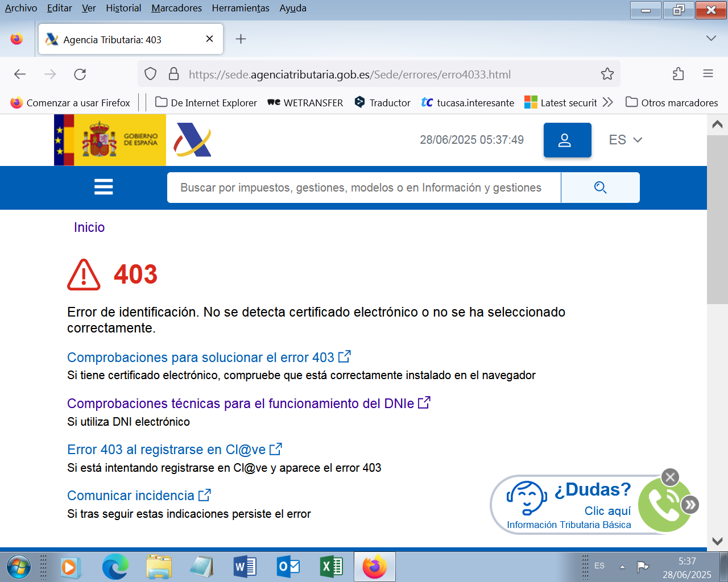728x582 pixels.
Task: Open the Comunicar incidencia link
Action: pyautogui.click(x=139, y=496)
